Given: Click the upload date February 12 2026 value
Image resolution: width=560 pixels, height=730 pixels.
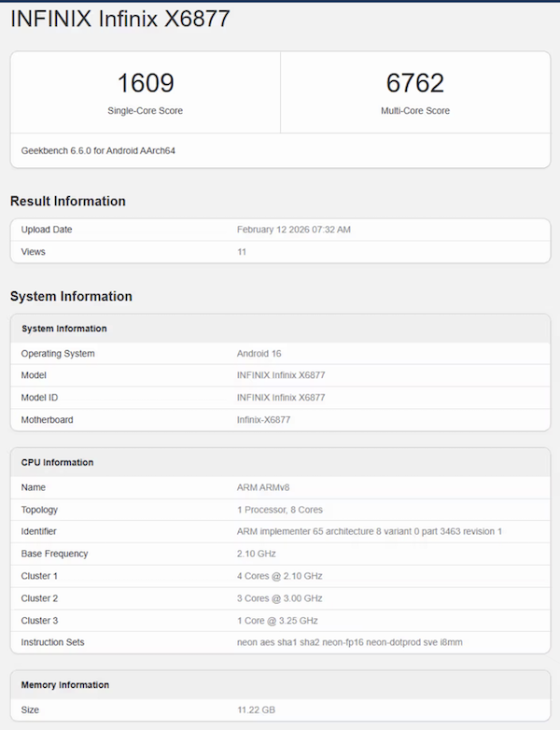Looking at the screenshot, I should point(293,230).
